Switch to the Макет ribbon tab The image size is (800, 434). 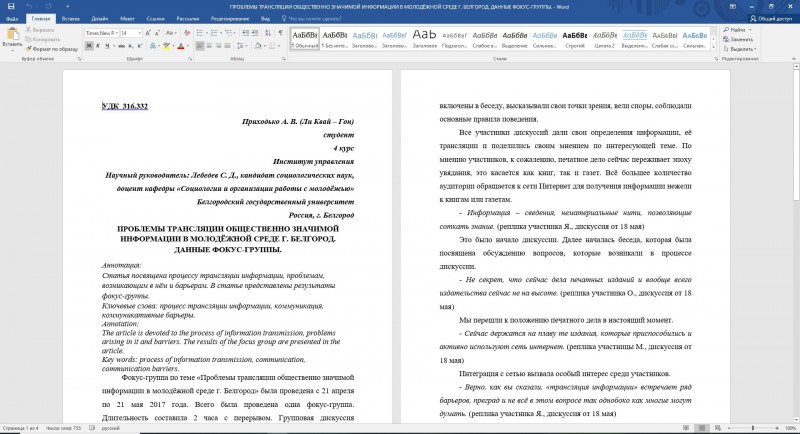pos(127,19)
